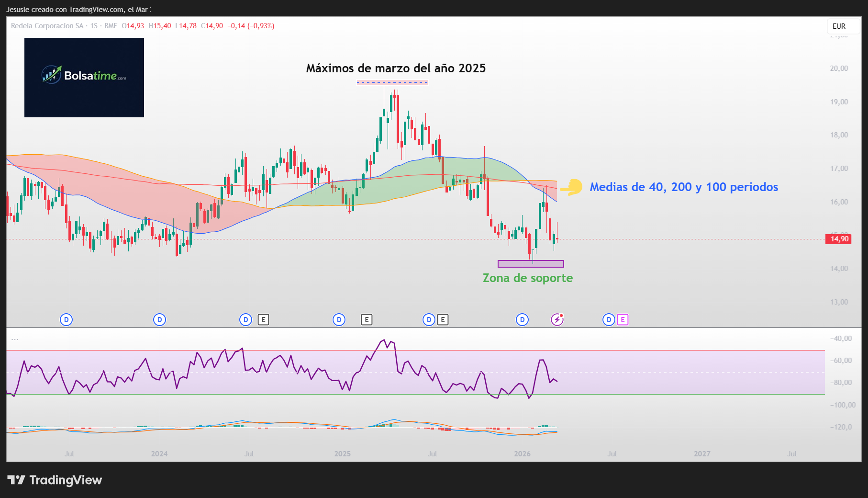Click the 2024 label on time axis
The width and height of the screenshot is (868, 498).
(159, 454)
